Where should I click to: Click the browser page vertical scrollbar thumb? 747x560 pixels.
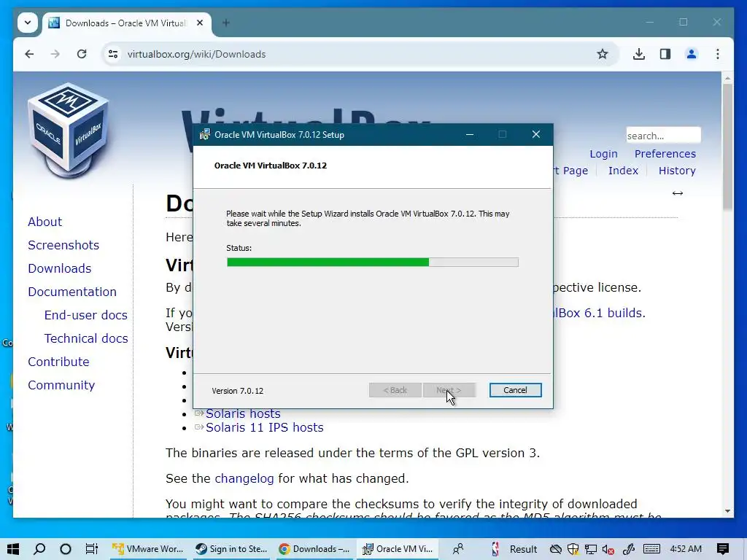(727, 147)
